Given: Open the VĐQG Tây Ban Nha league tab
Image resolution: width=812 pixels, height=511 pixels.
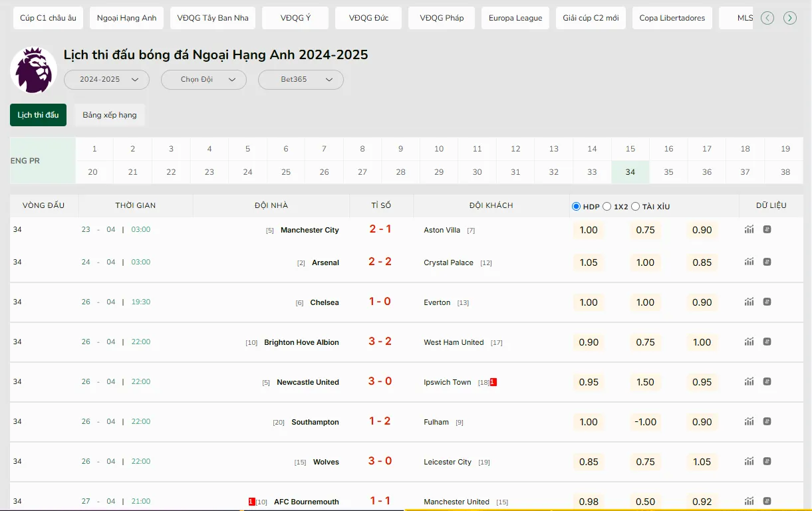Looking at the screenshot, I should pyautogui.click(x=213, y=18).
